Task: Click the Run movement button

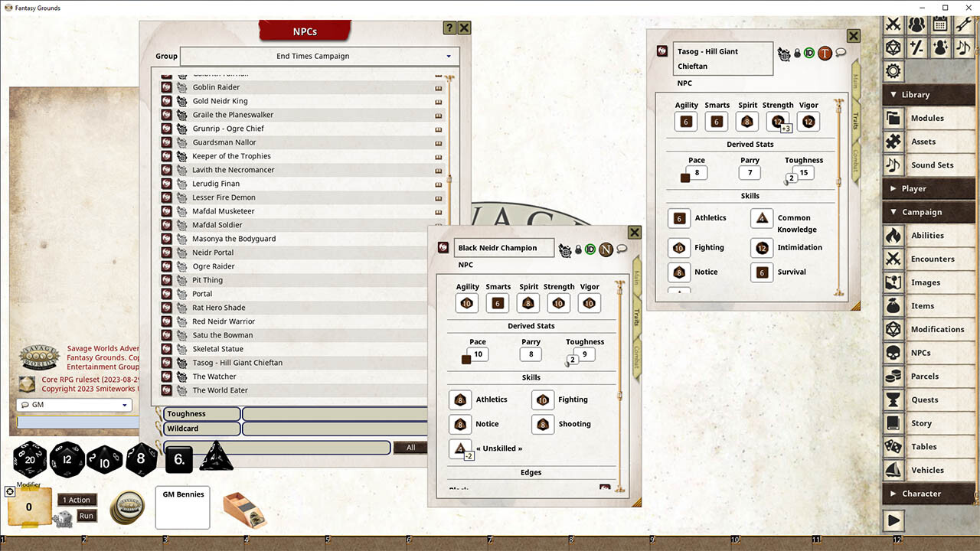Action: [x=87, y=515]
